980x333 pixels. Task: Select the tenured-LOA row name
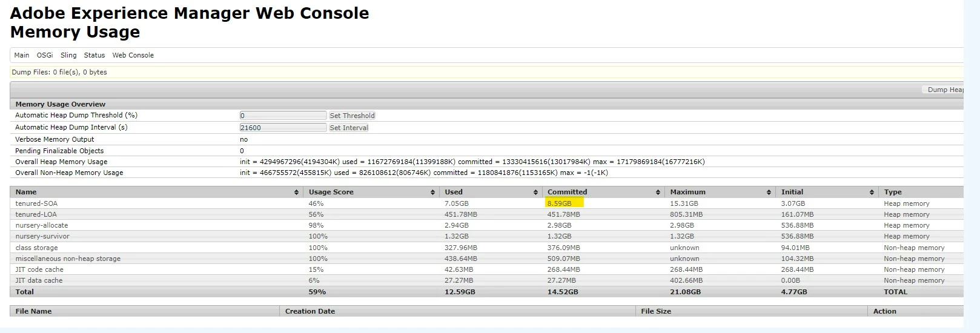[36, 214]
